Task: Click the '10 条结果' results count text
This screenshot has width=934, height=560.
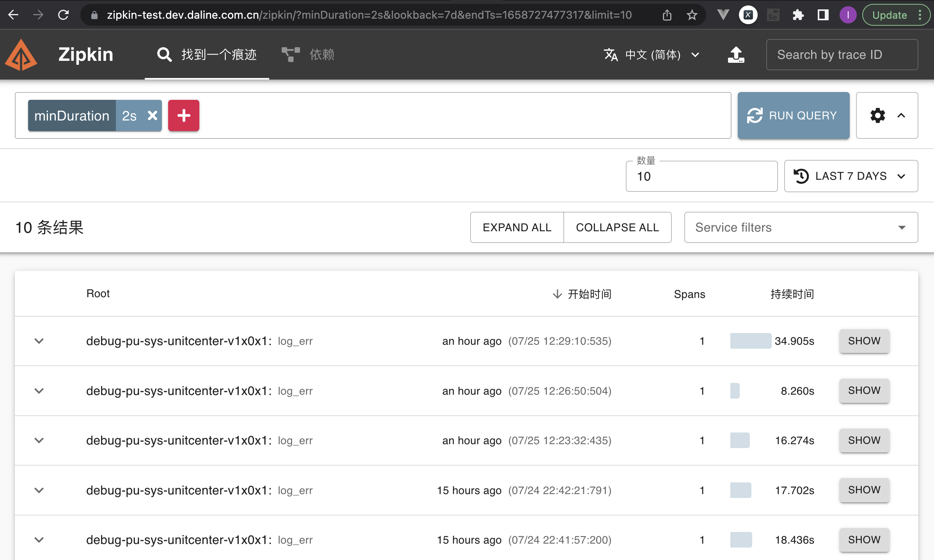Action: coord(50,227)
